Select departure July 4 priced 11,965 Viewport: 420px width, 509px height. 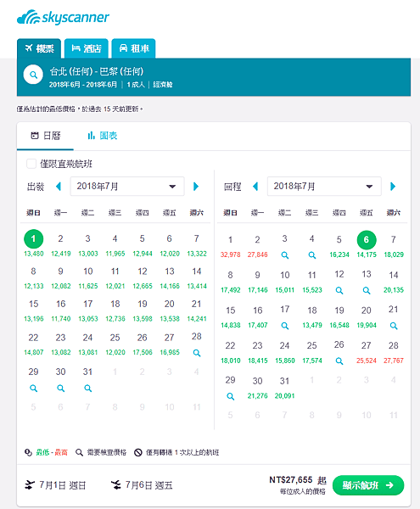(x=115, y=246)
